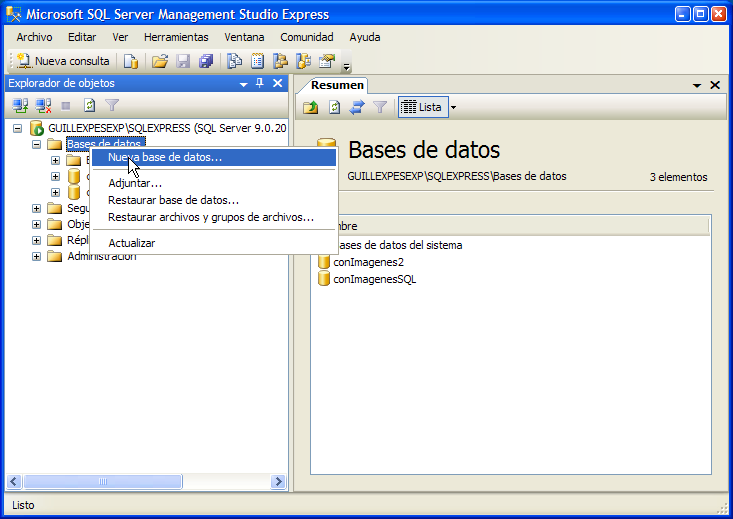Click the filter icon in Resumen toolbar
733x519 pixels.
tap(380, 108)
